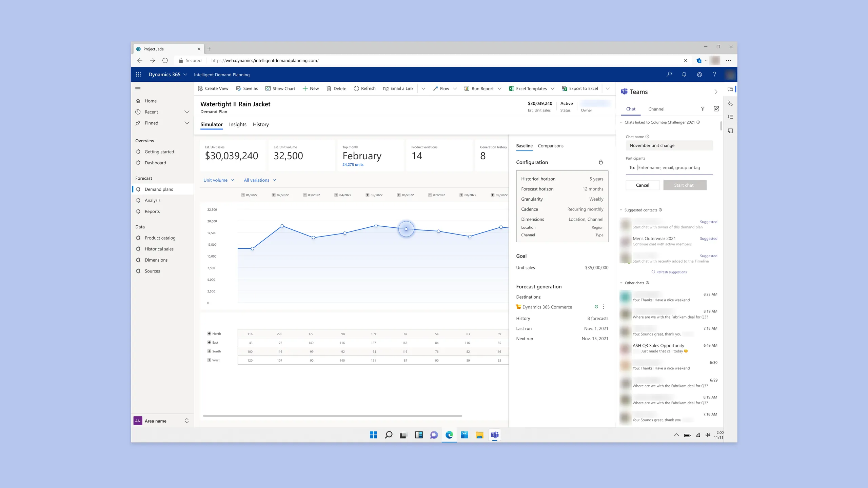Click the 02/2022 data point on the chart

click(282, 226)
